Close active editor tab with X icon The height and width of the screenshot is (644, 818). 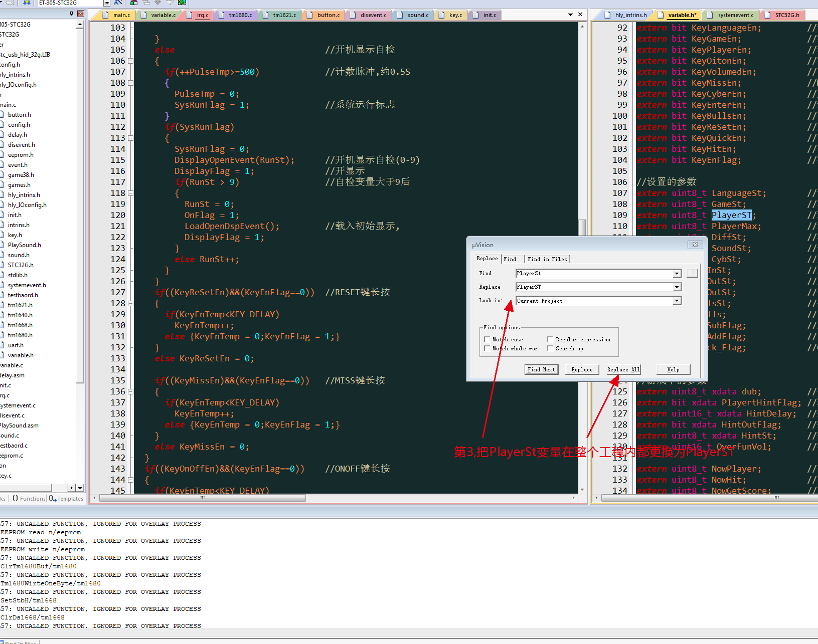tap(580, 15)
